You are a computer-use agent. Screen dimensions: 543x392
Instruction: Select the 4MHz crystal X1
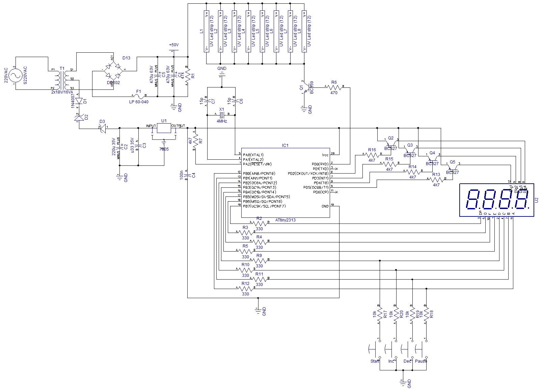click(x=221, y=115)
